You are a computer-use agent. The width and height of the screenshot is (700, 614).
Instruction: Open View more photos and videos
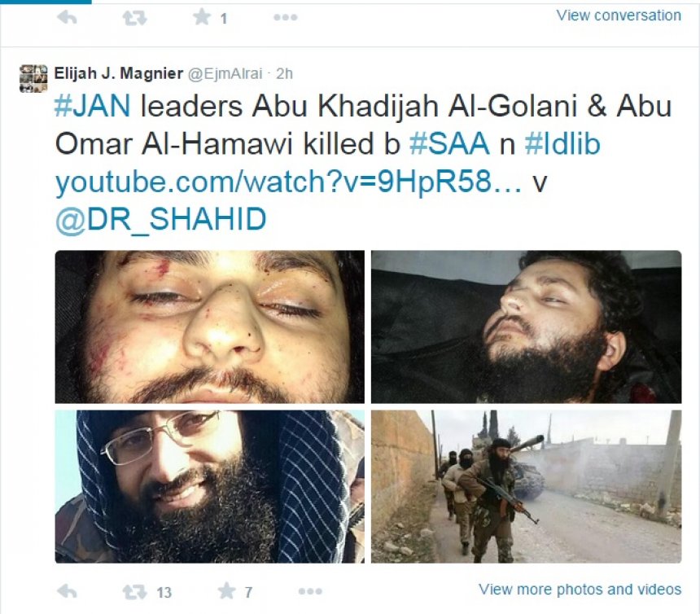[x=580, y=590]
